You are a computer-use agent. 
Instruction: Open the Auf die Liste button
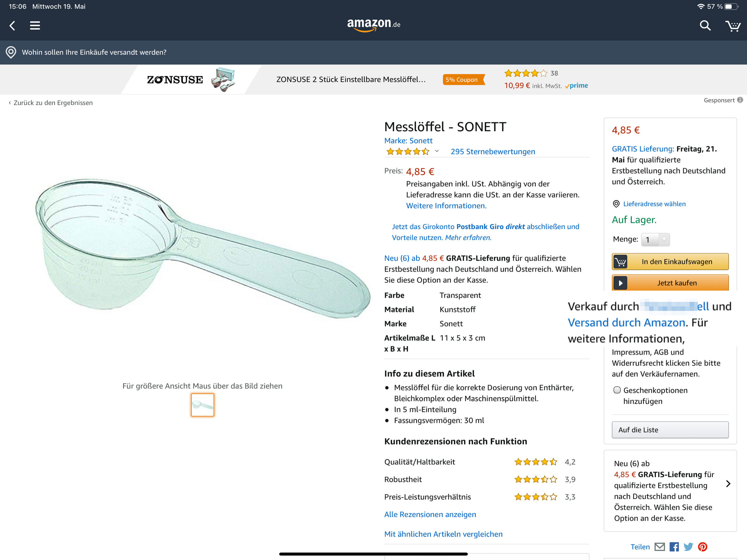tap(670, 430)
